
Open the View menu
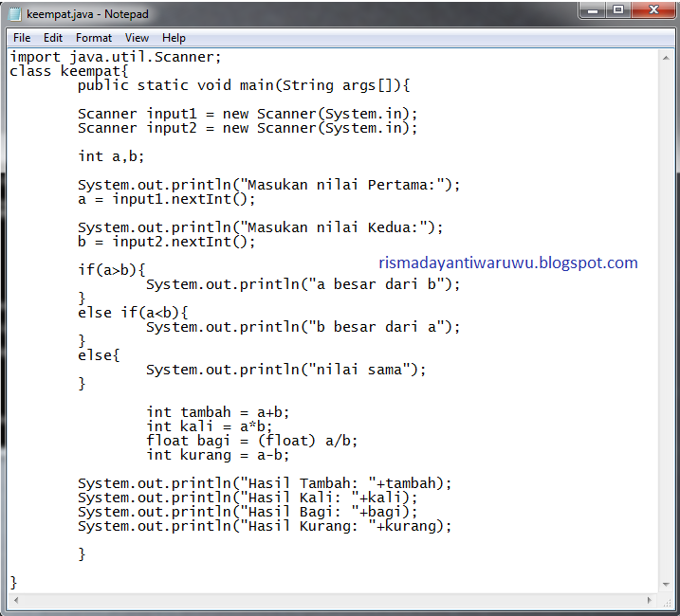click(137, 38)
